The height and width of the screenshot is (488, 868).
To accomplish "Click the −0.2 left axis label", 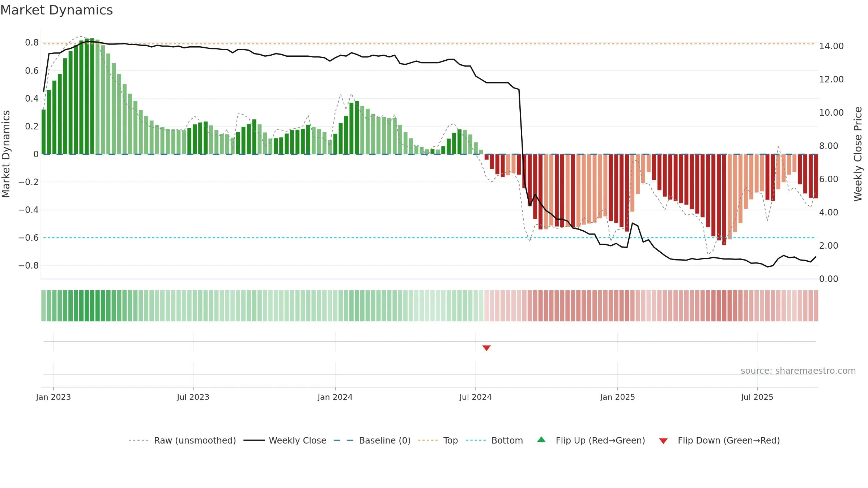I will [29, 182].
